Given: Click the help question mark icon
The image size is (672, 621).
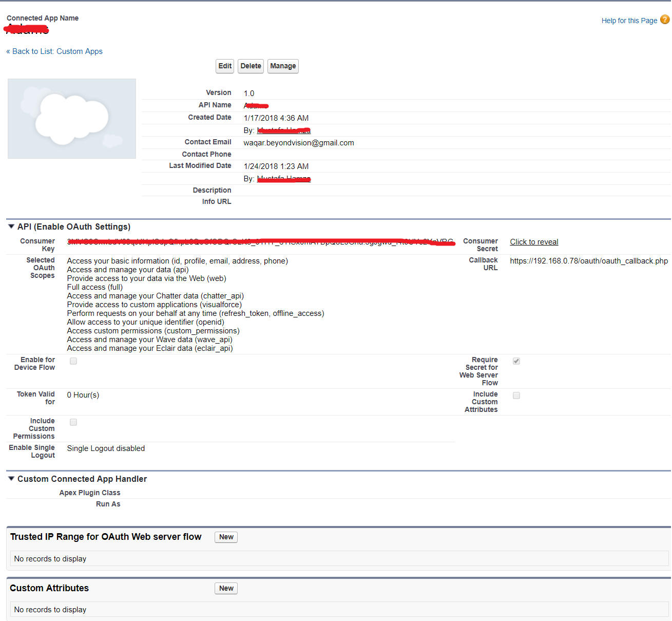Looking at the screenshot, I should [665, 20].
